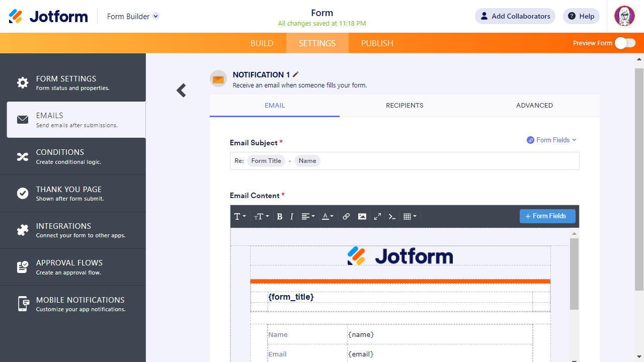This screenshot has width=644, height=362.
Task: Click the Conditions shuffle-arrows icon
Action: point(23,157)
